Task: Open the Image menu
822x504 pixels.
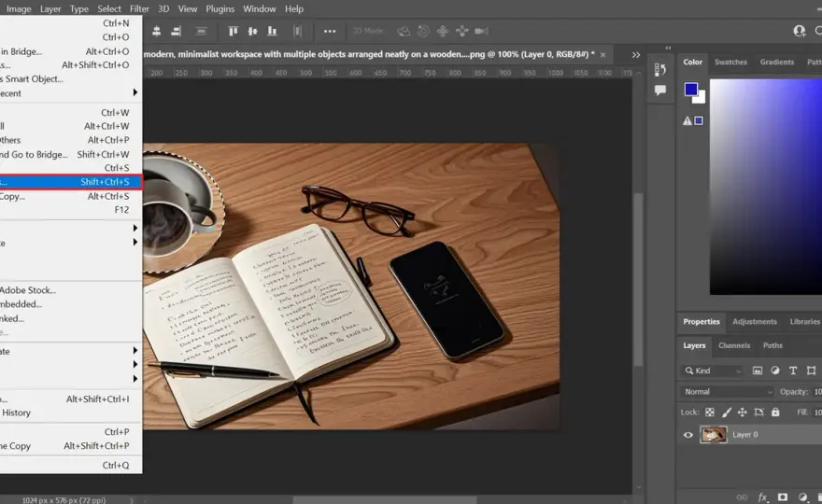Action: (x=19, y=9)
